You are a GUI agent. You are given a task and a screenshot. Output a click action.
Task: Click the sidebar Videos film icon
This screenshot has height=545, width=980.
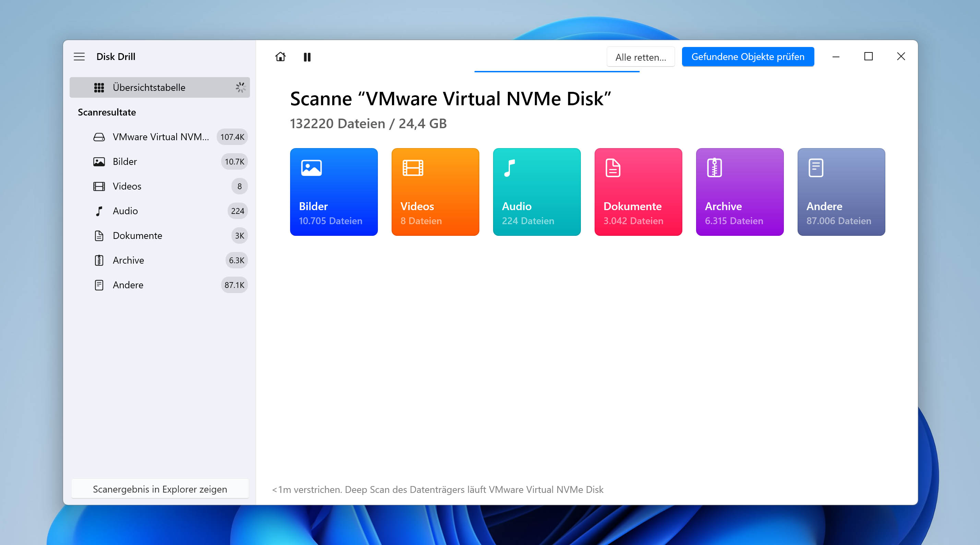tap(99, 186)
